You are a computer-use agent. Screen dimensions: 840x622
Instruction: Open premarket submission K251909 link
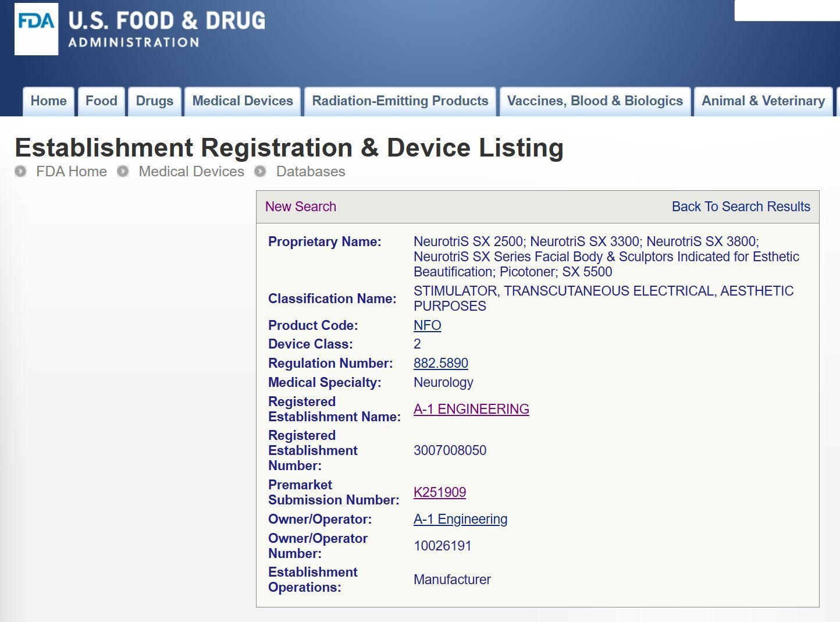click(440, 492)
